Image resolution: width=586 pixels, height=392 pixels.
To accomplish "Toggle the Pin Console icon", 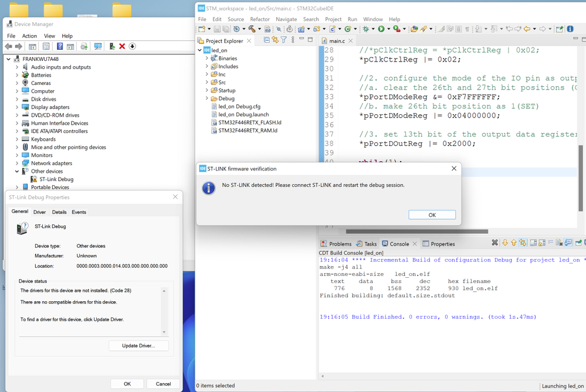I will tap(578, 243).
